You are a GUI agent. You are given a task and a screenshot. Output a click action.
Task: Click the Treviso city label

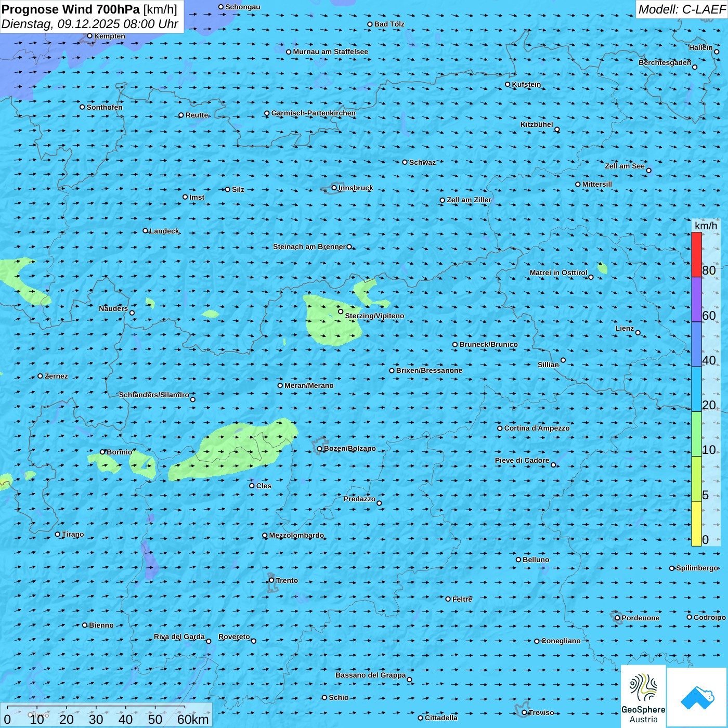coord(541,712)
